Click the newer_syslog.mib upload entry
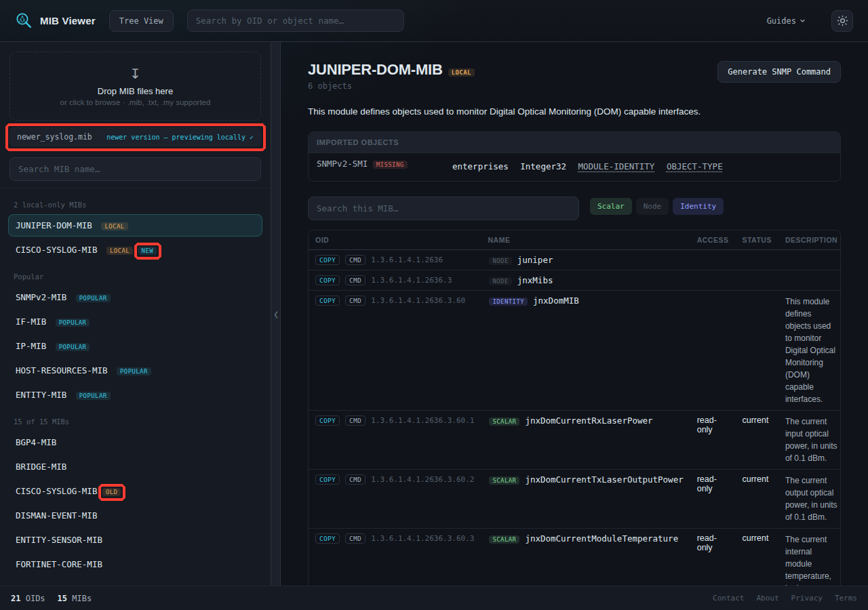 pyautogui.click(x=135, y=137)
